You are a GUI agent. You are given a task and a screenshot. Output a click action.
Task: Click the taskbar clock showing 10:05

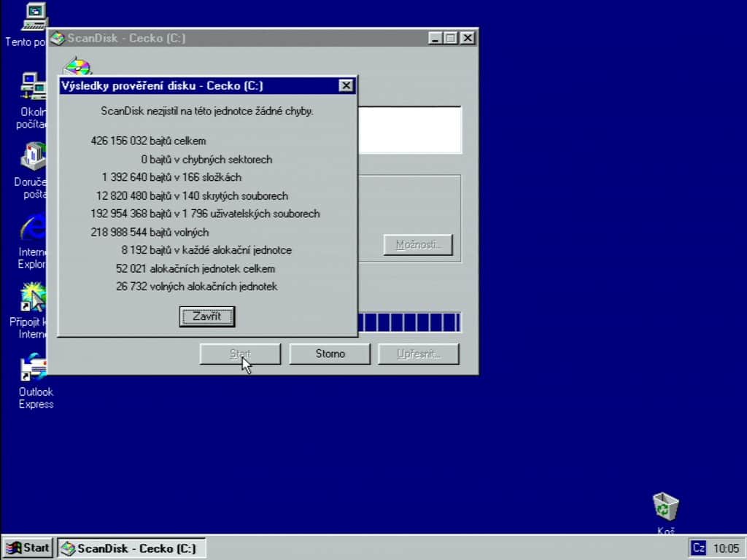[x=726, y=548]
